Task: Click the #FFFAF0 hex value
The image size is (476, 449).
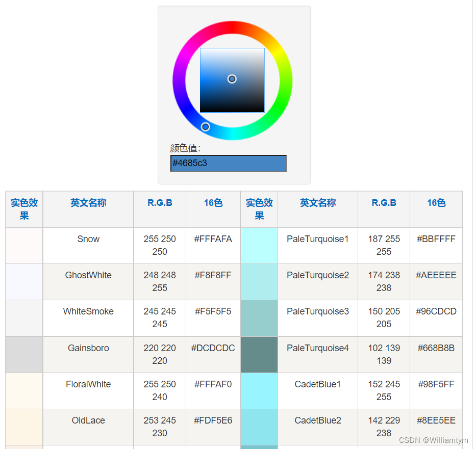Action: tap(213, 384)
